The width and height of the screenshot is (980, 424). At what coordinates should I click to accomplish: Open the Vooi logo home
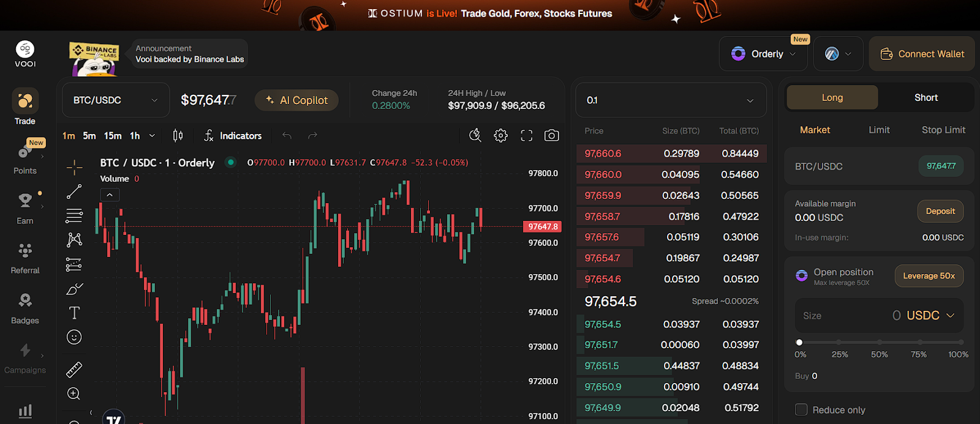(25, 54)
